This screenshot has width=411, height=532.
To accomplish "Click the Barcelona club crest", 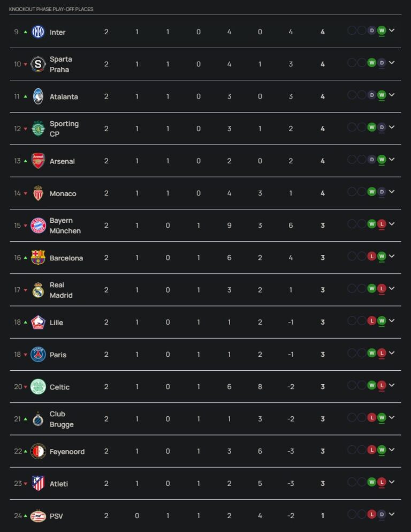I will [x=38, y=258].
